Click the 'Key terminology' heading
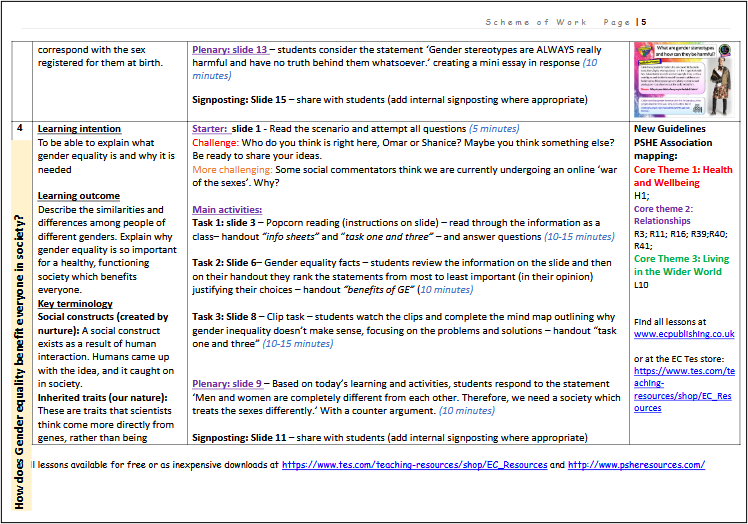The image size is (748, 524). (75, 304)
